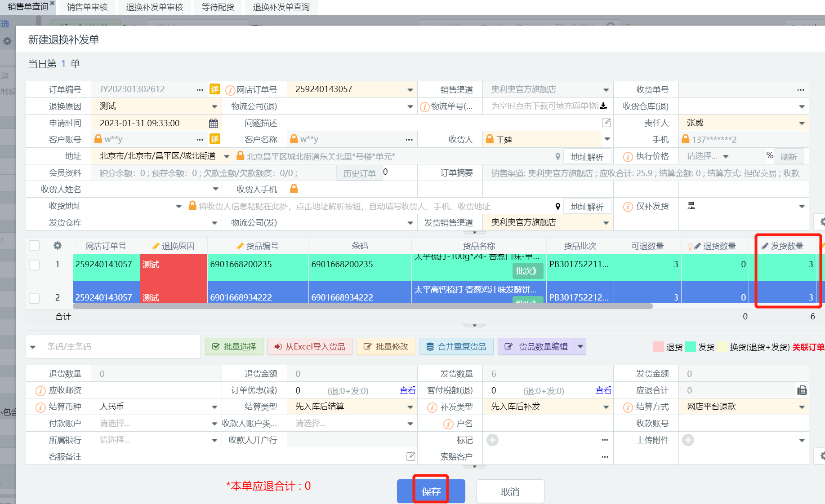Screen dimensions: 825x504
Task: Expand the 责任人 dropdown
Action: pos(802,123)
